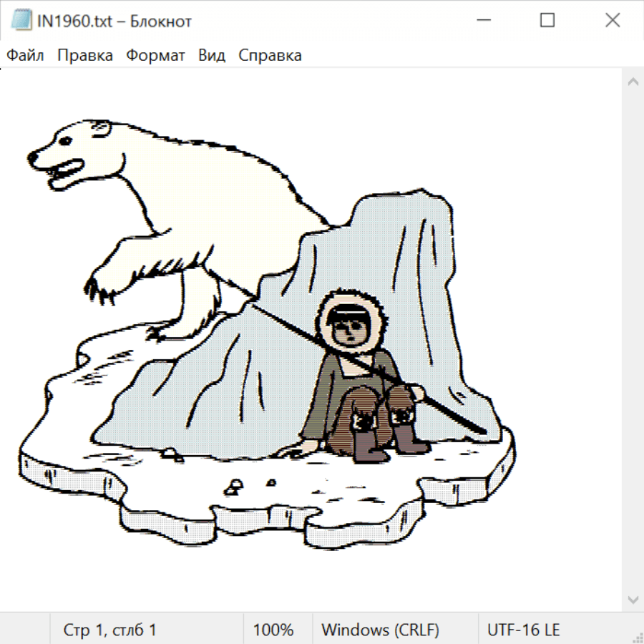Click the scroll up arrow

pyautogui.click(x=633, y=82)
